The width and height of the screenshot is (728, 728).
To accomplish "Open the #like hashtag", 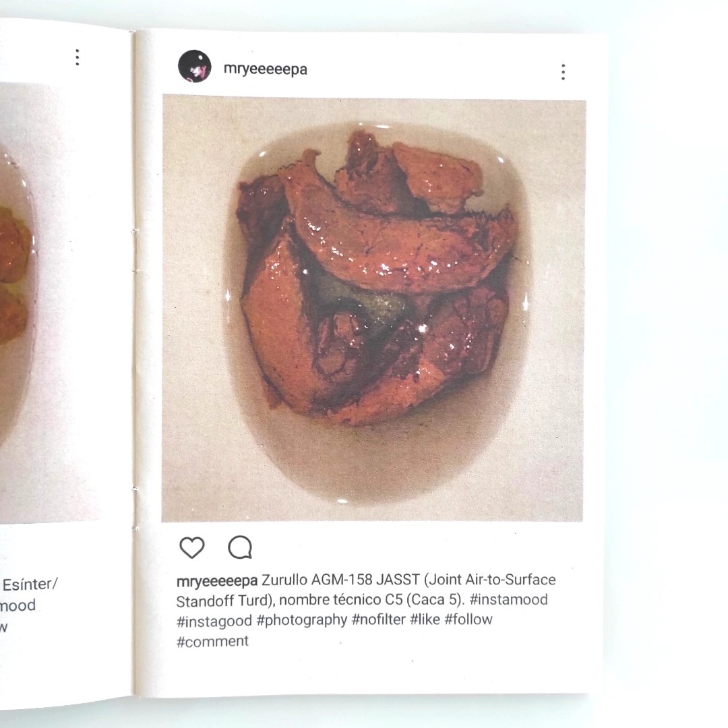I will coord(425,619).
